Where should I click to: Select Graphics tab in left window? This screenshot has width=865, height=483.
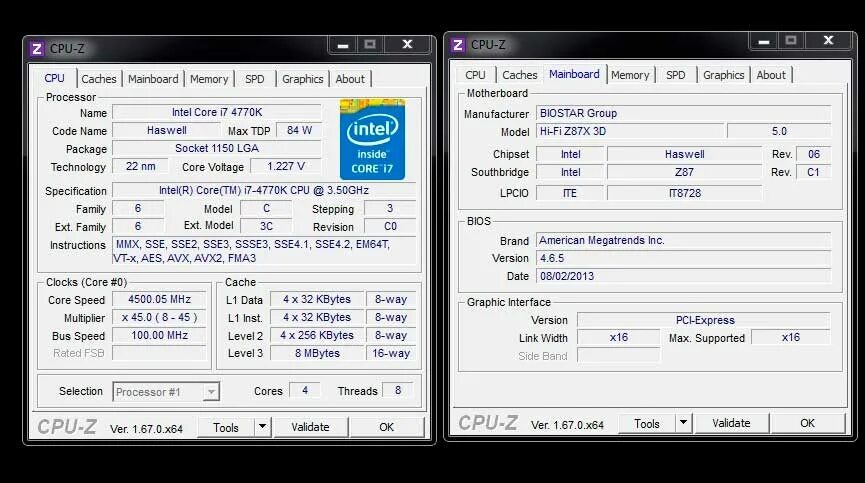coord(302,79)
